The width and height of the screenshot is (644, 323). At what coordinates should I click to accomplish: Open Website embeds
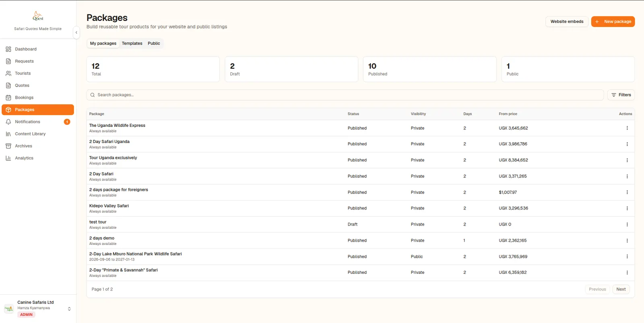[x=567, y=22]
